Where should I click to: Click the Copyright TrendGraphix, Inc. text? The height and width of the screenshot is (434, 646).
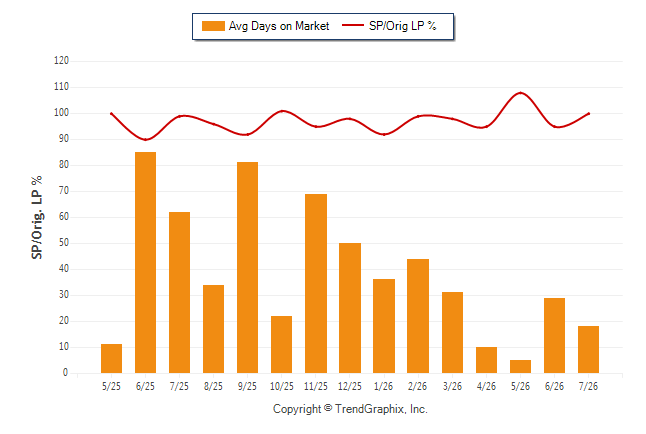coord(350,409)
